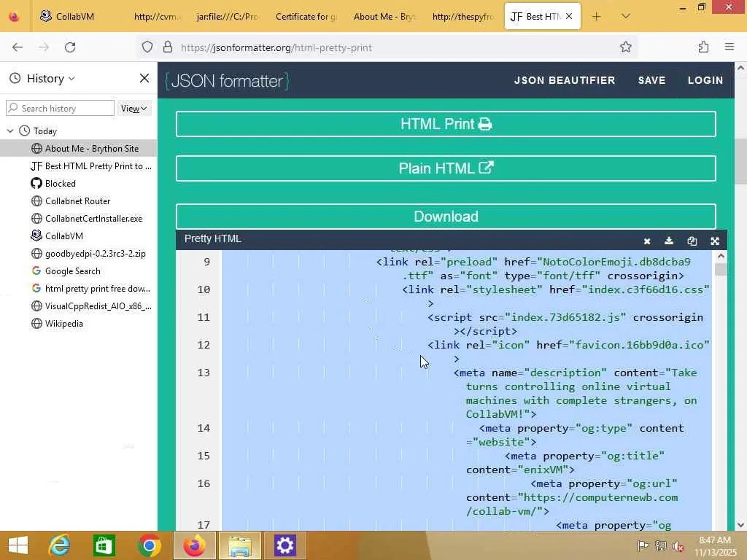Open File Explorer from taskbar
The height and width of the screenshot is (560, 747).
coord(239,545)
